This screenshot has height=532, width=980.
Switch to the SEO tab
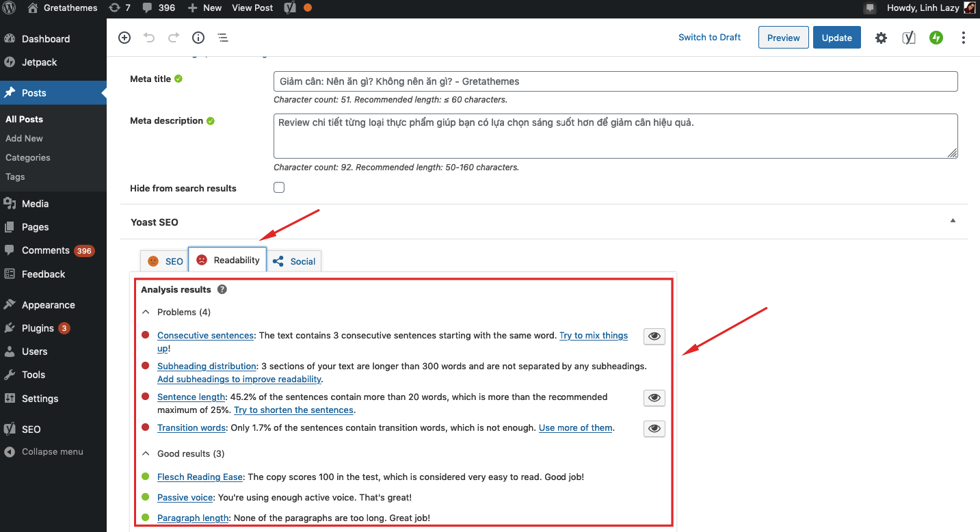tap(165, 261)
